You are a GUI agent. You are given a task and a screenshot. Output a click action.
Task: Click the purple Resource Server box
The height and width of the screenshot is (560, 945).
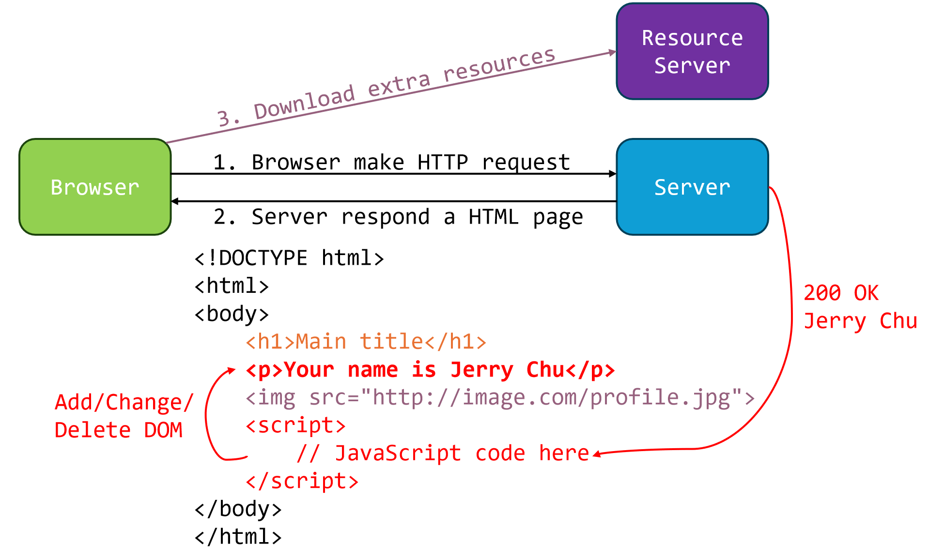point(692,51)
